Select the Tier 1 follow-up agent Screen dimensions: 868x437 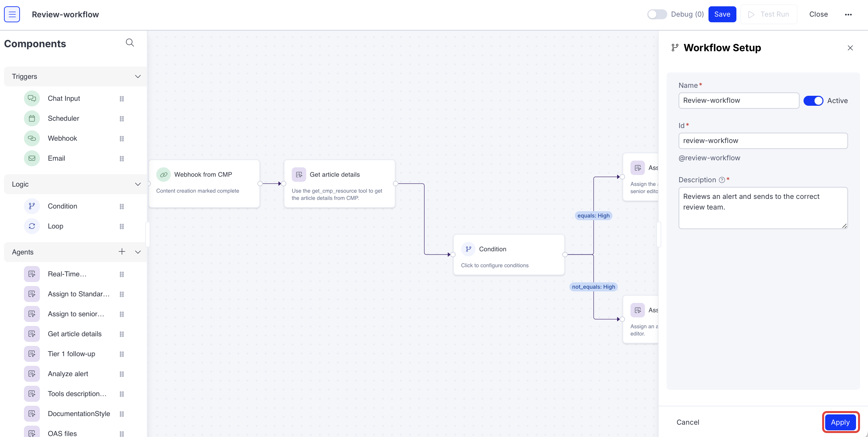tap(71, 354)
